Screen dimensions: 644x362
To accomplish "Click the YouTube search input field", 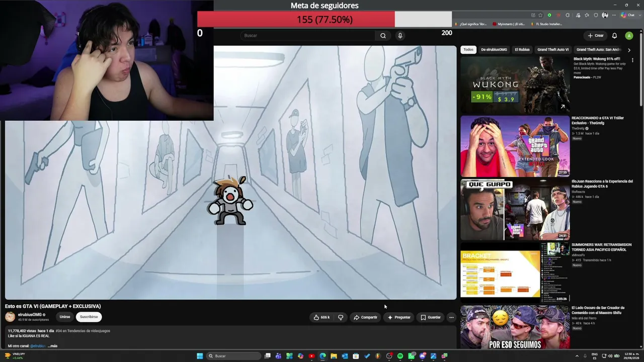I will tap(307, 36).
